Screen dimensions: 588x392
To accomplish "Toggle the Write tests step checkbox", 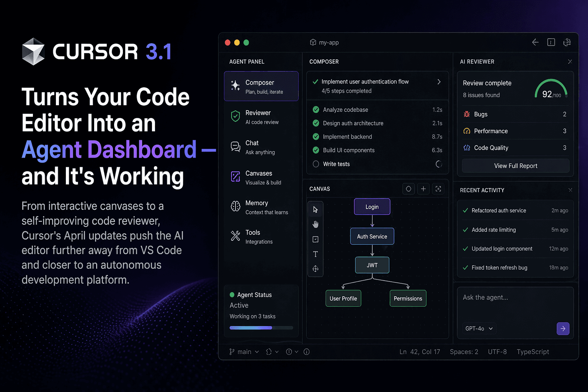I will (x=316, y=164).
